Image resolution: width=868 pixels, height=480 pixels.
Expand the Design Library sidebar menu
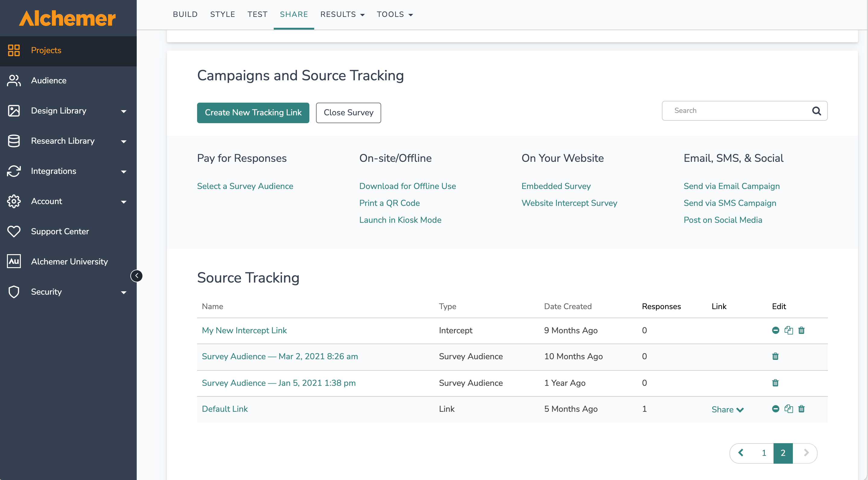coord(124,111)
